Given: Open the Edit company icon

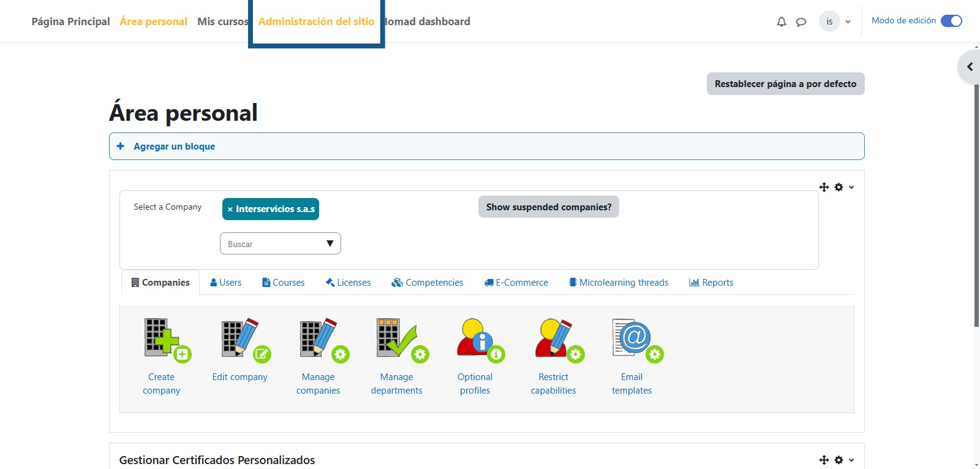Looking at the screenshot, I should click(x=245, y=339).
